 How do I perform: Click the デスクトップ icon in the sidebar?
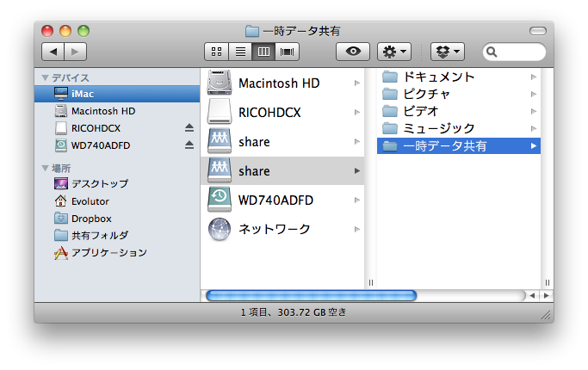pyautogui.click(x=61, y=183)
